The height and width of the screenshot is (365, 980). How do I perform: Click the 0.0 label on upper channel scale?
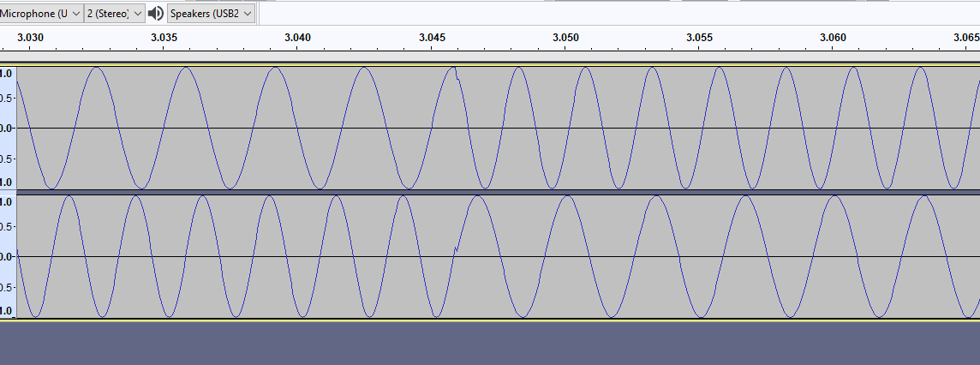pyautogui.click(x=6, y=129)
